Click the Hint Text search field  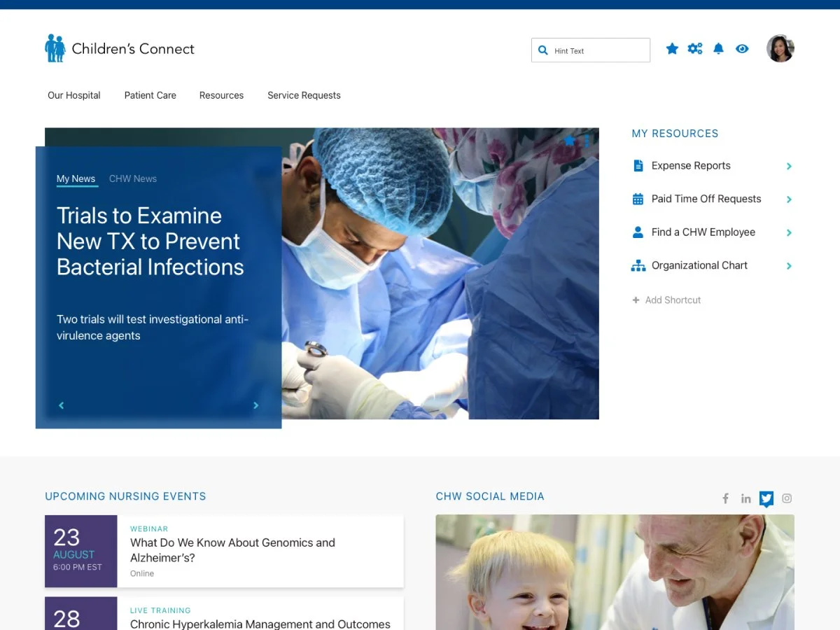(x=591, y=50)
